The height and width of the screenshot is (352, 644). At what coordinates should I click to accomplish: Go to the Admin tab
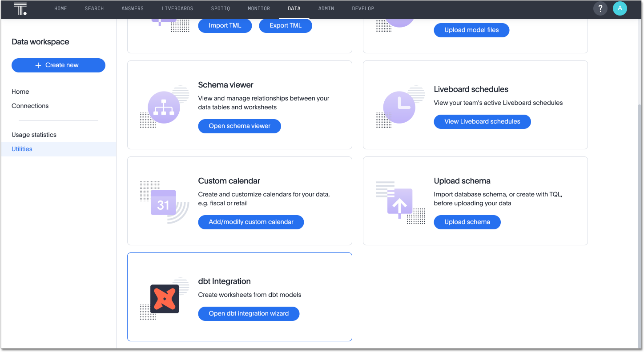[326, 9]
